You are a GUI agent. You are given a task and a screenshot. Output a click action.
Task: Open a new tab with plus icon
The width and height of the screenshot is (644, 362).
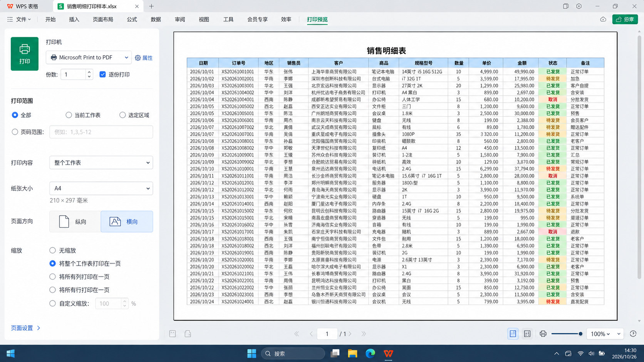(x=151, y=6)
